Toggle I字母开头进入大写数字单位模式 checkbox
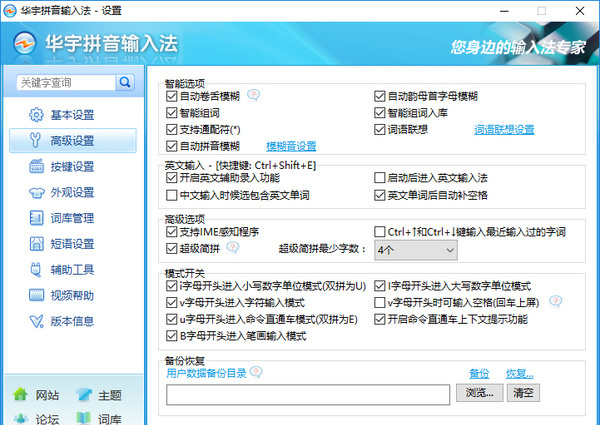The width and height of the screenshot is (600, 425). tap(380, 286)
